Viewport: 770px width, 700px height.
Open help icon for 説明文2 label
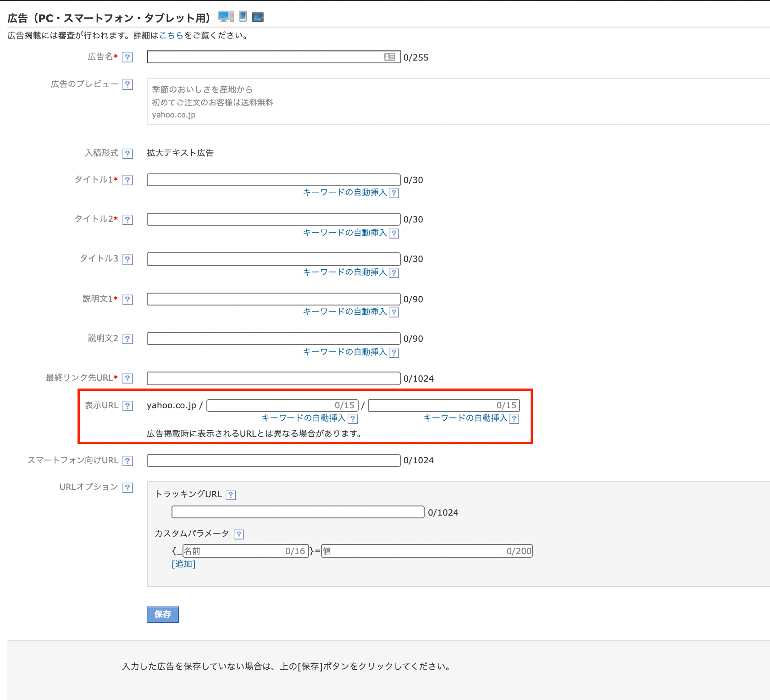click(128, 339)
